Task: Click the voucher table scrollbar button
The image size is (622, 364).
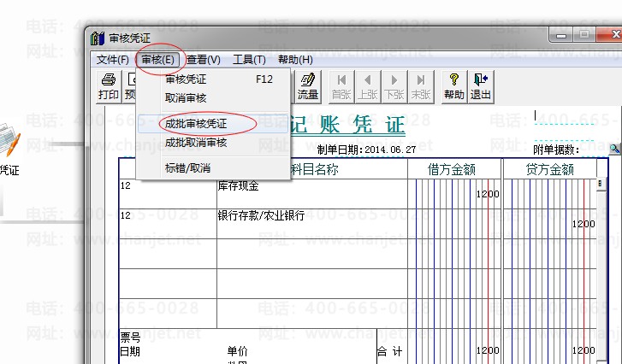Action: 601,184
